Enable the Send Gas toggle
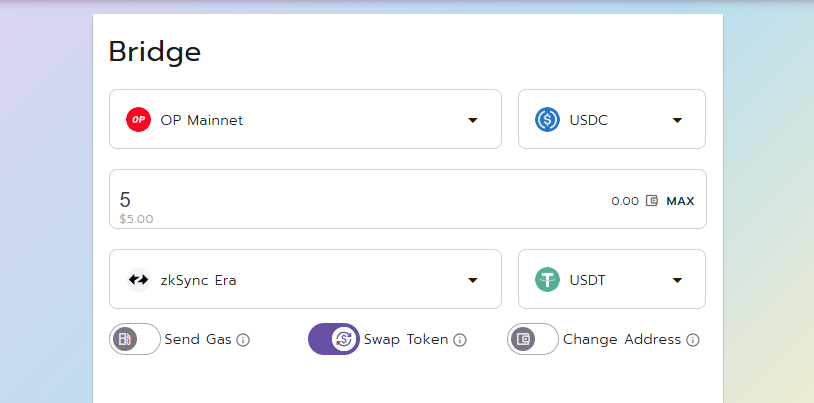This screenshot has height=403, width=814. tap(135, 339)
